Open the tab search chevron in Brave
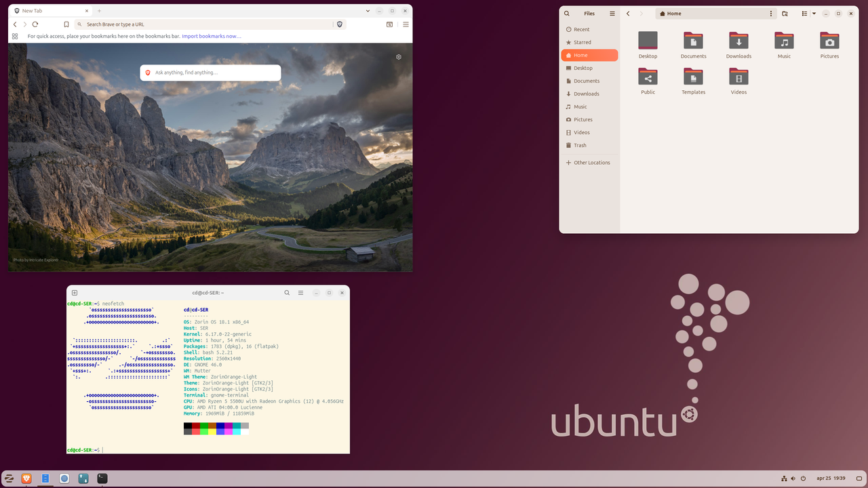The width and height of the screenshot is (868, 488). click(x=368, y=11)
